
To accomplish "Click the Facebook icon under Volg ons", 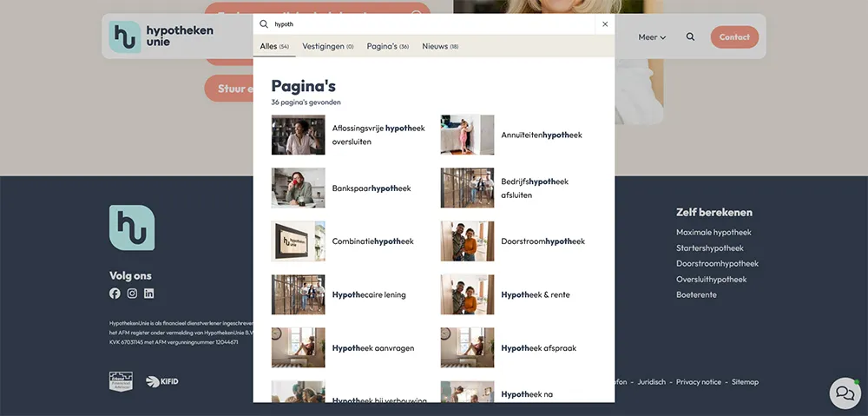I will coord(115,294).
